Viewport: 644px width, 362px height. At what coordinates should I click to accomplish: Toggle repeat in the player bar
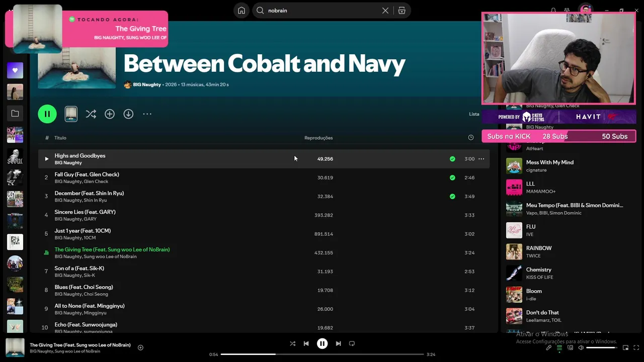352,343
